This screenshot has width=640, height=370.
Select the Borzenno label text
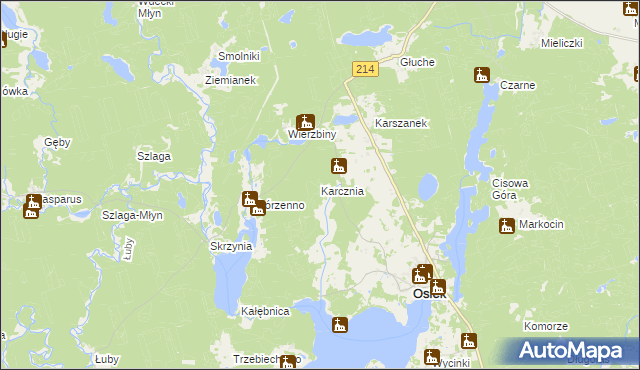tap(282, 205)
